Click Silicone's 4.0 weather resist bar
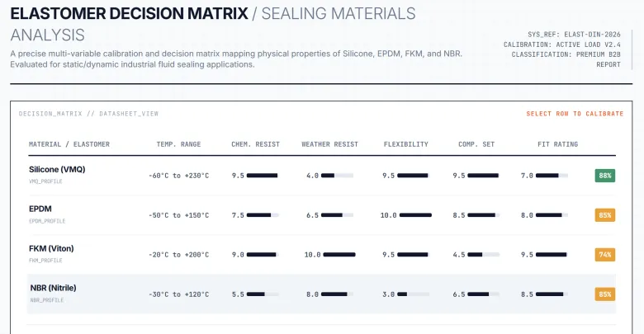644x334 pixels. pyautogui.click(x=337, y=176)
